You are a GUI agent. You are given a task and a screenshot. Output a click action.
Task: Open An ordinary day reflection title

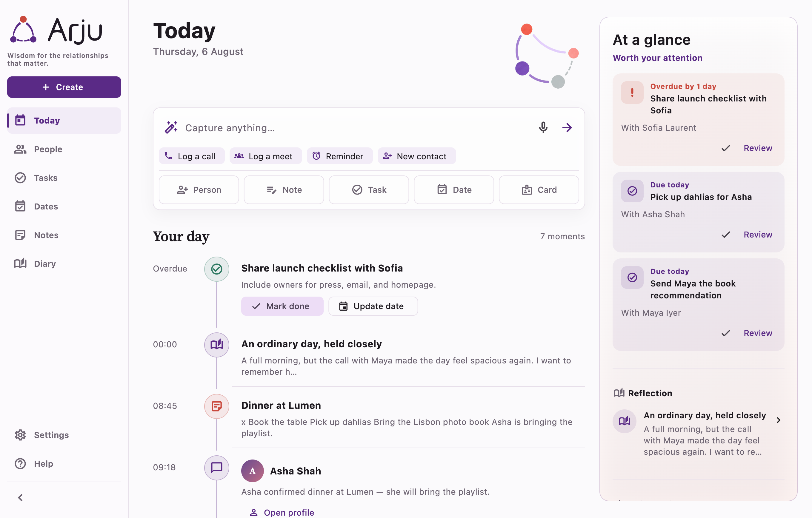[705, 415]
